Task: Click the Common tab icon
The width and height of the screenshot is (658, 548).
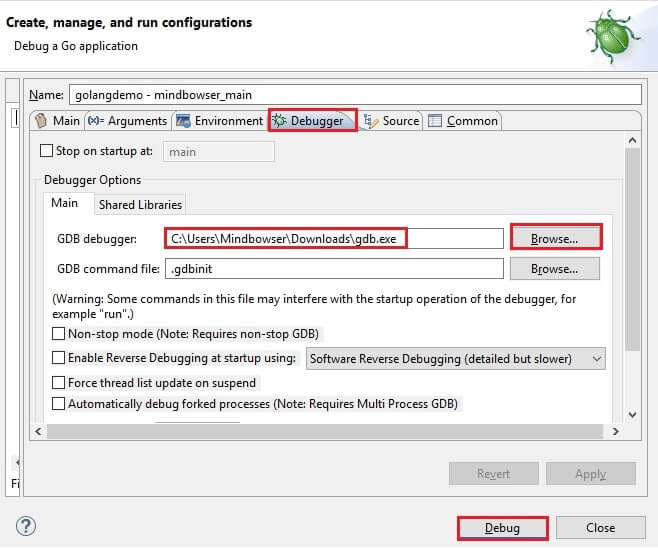Action: (x=435, y=121)
